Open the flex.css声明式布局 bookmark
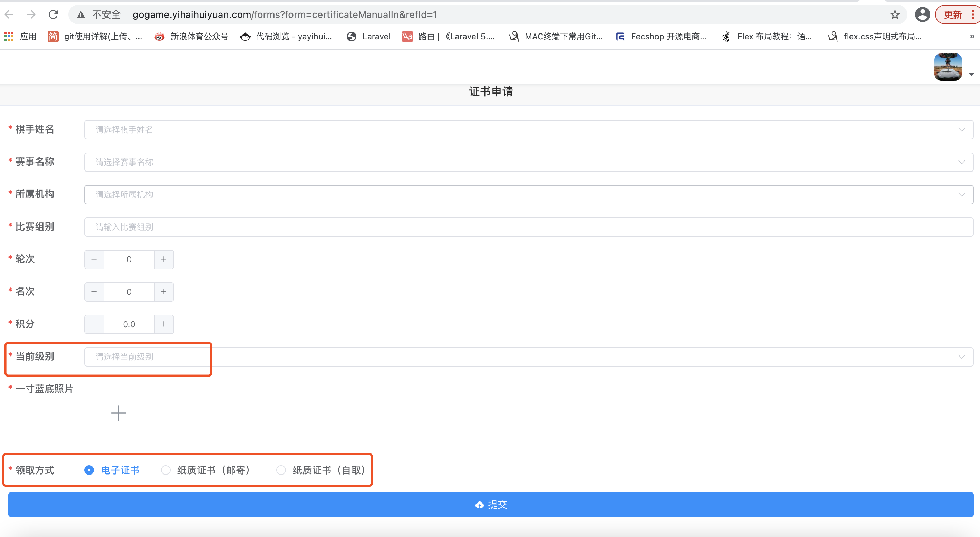This screenshot has width=980, height=537. tap(875, 37)
